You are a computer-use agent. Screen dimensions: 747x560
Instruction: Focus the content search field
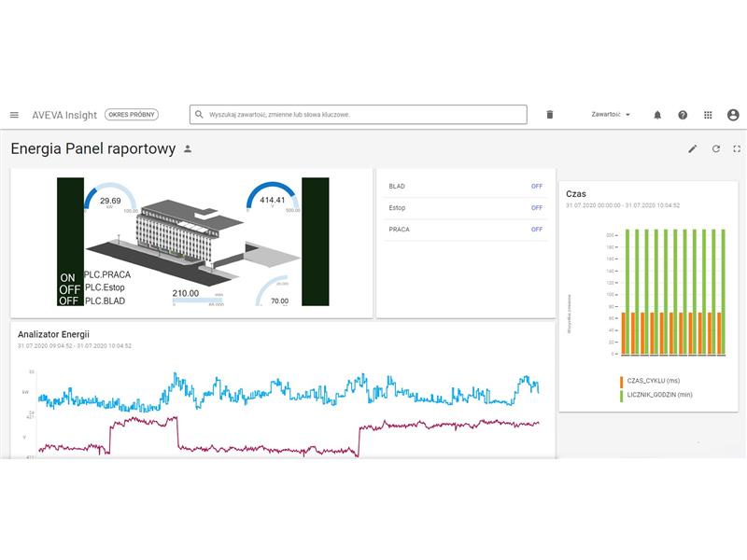(x=359, y=114)
